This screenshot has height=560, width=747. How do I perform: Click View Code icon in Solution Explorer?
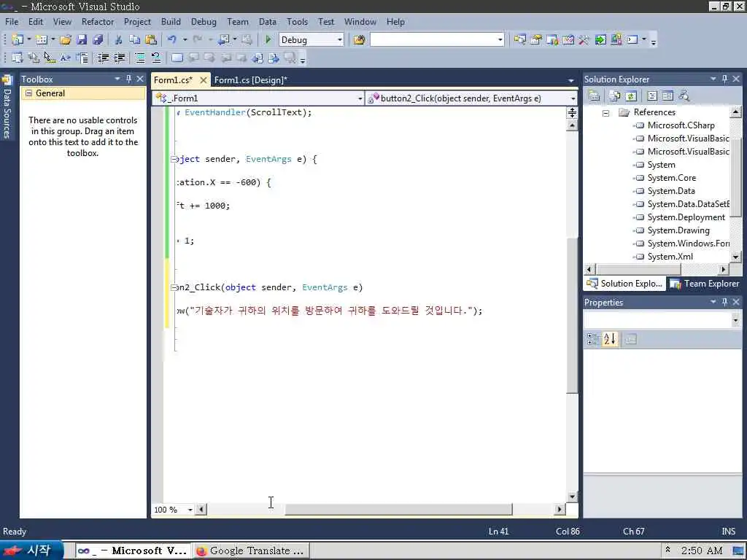coord(652,96)
